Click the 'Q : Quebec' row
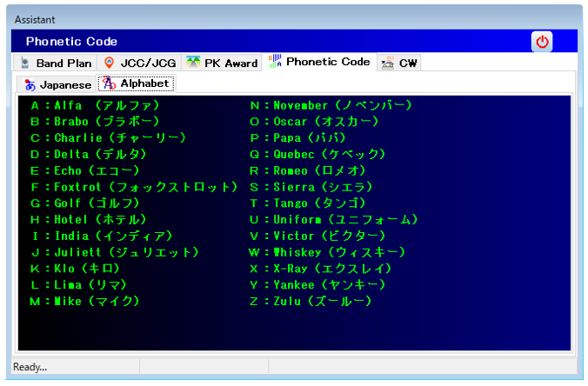 318,155
